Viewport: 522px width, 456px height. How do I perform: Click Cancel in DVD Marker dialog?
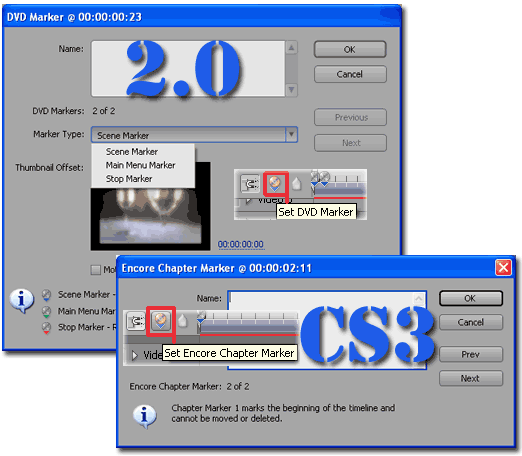tap(350, 74)
